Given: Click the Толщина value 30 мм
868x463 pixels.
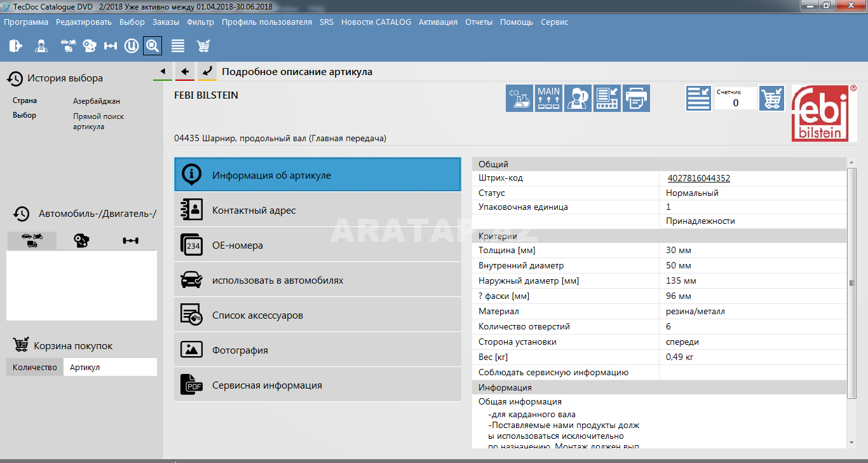Looking at the screenshot, I should 678,250.
